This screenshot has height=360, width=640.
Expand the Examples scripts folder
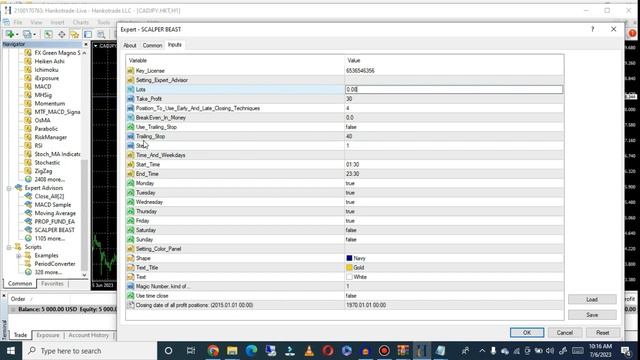[18, 256]
